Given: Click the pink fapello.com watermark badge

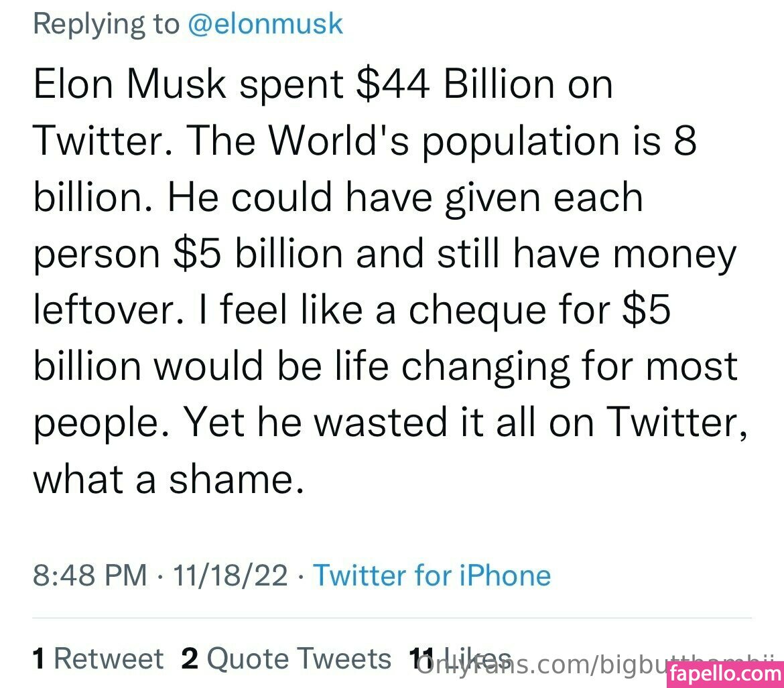Looking at the screenshot, I should (726, 673).
